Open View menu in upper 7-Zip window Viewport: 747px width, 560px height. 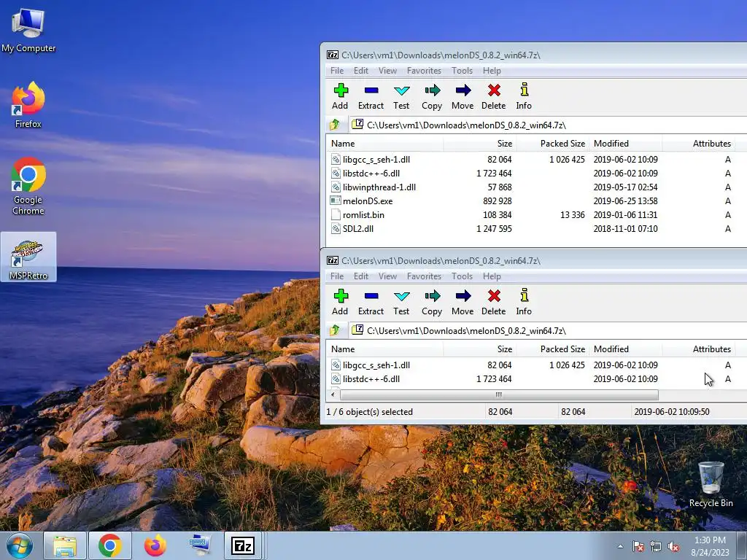(387, 71)
